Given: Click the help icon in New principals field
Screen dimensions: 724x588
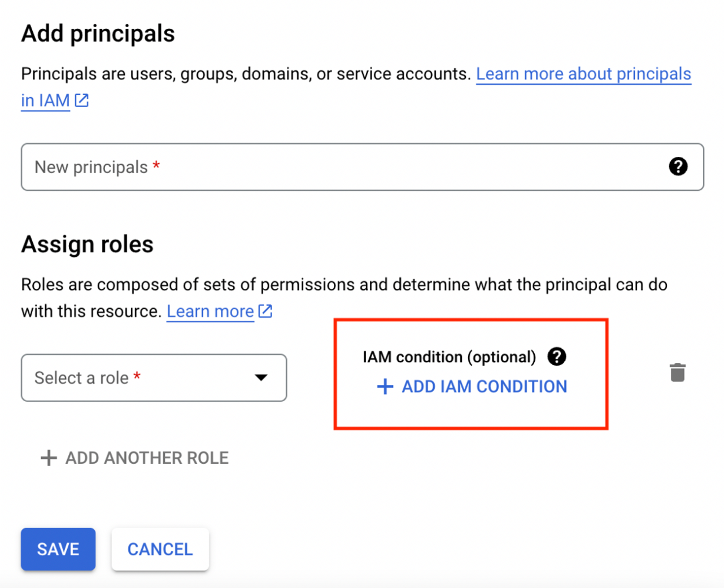Looking at the screenshot, I should [678, 166].
